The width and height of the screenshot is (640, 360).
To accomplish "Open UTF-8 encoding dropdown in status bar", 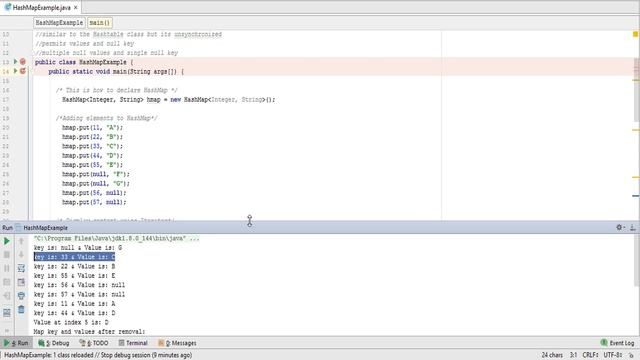I will coord(613,355).
